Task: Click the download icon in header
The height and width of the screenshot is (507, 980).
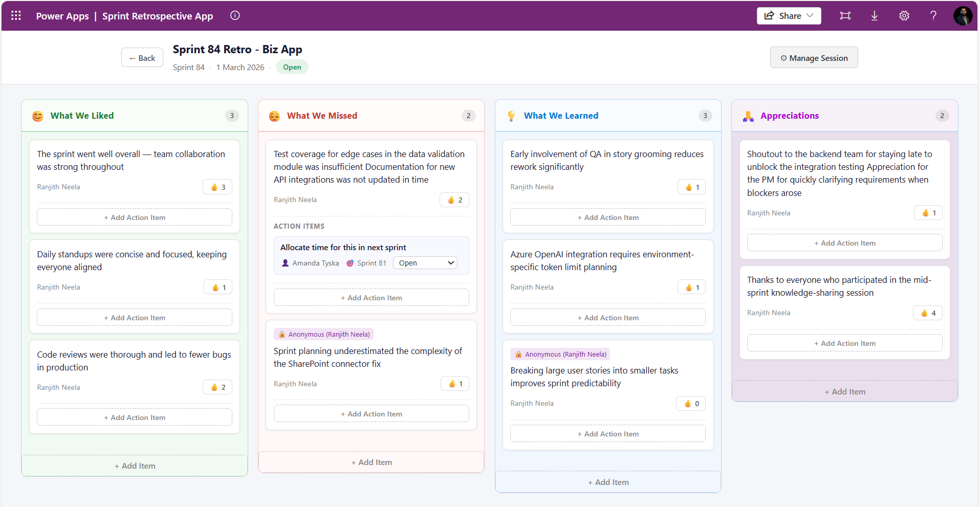Action: [874, 16]
